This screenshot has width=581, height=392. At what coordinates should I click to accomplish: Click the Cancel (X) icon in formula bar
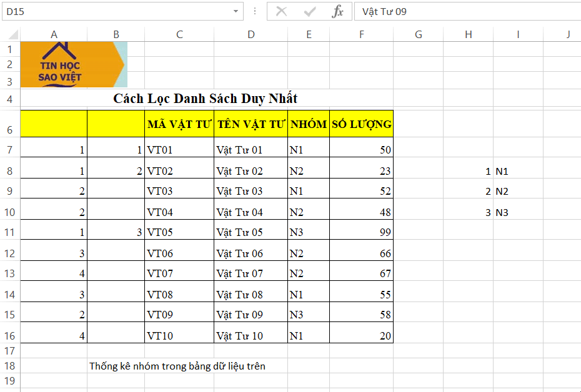click(x=281, y=11)
